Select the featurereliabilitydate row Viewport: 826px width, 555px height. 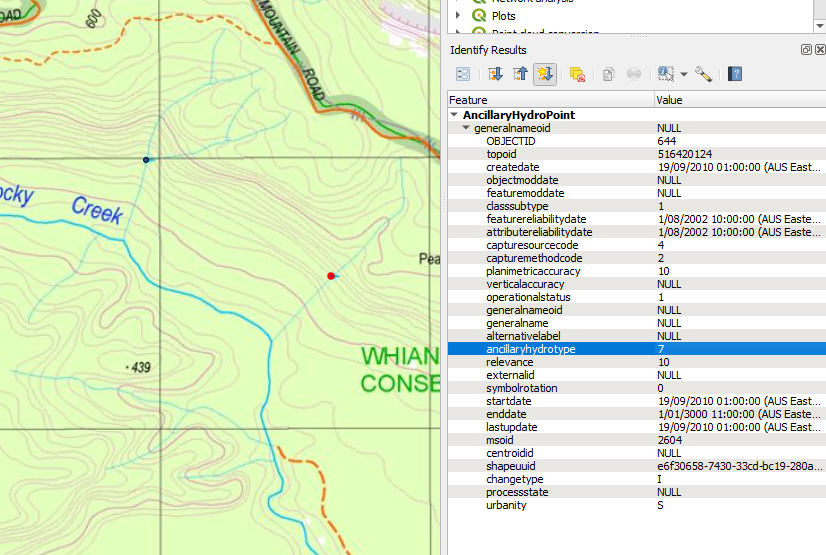click(x=637, y=219)
